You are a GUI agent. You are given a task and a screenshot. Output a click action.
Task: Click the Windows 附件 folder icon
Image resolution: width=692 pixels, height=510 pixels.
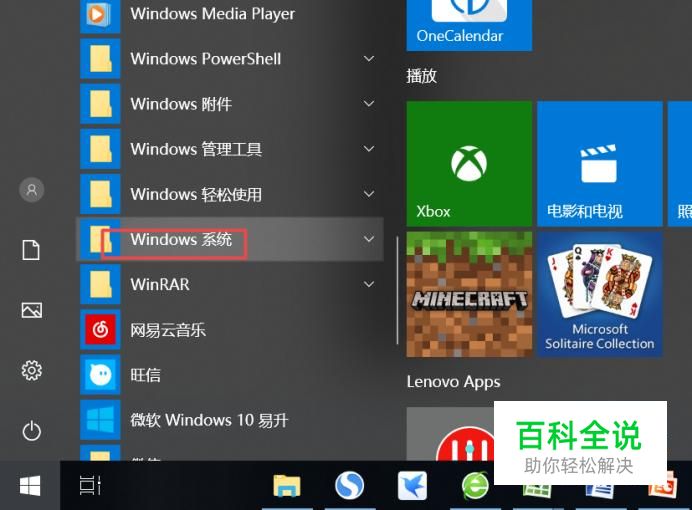[x=100, y=104]
